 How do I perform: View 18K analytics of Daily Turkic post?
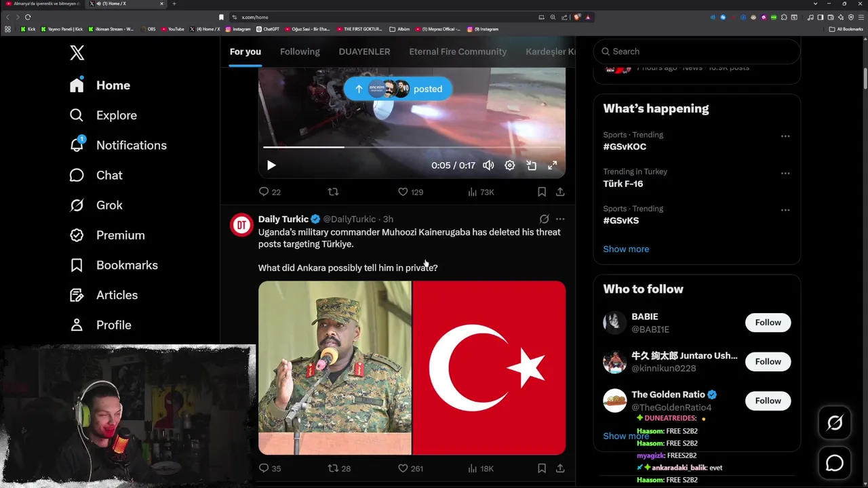tap(481, 468)
